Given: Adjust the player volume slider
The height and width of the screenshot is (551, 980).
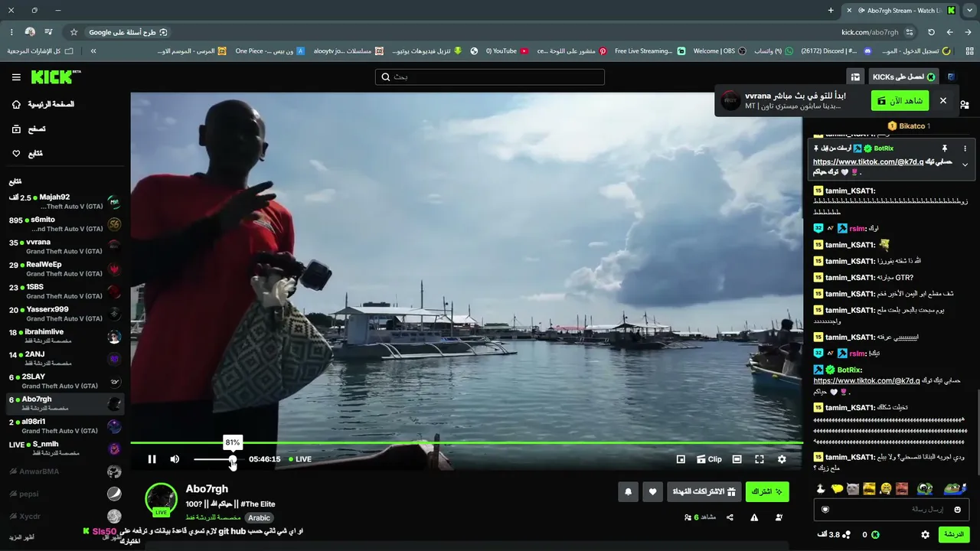Looking at the screenshot, I should point(214,459).
